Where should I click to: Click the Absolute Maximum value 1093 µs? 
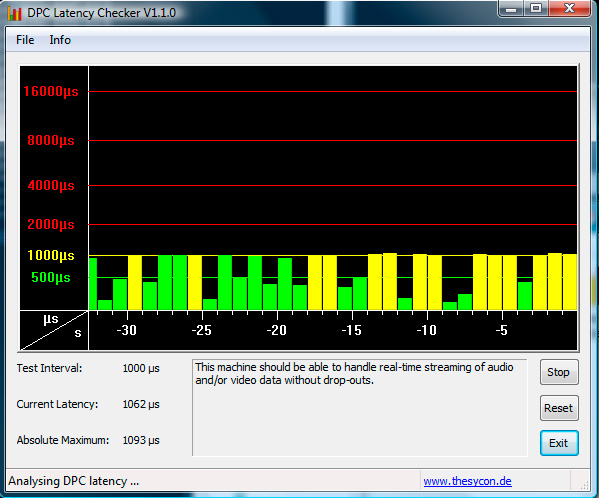tap(141, 440)
